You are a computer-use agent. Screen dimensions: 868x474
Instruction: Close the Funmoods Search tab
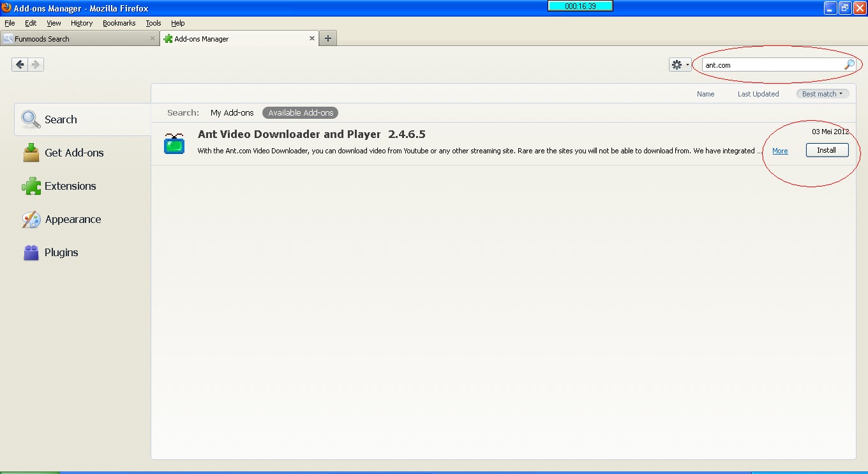[153, 38]
